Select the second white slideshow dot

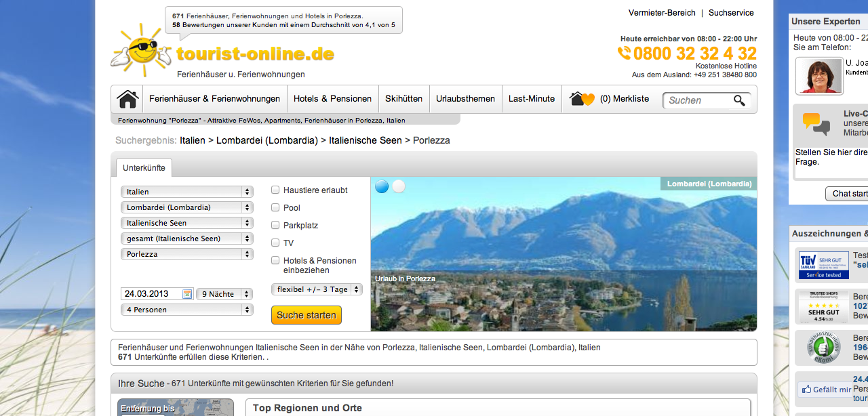tap(399, 186)
